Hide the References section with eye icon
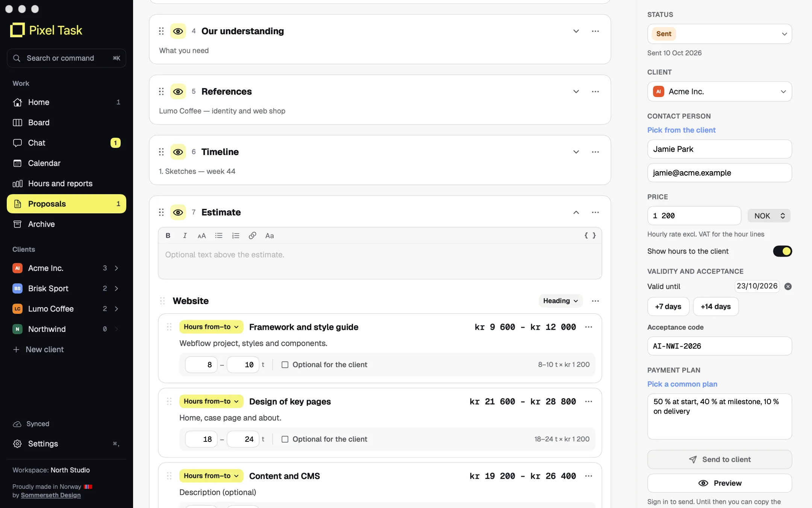This screenshot has height=508, width=812. [178, 91]
